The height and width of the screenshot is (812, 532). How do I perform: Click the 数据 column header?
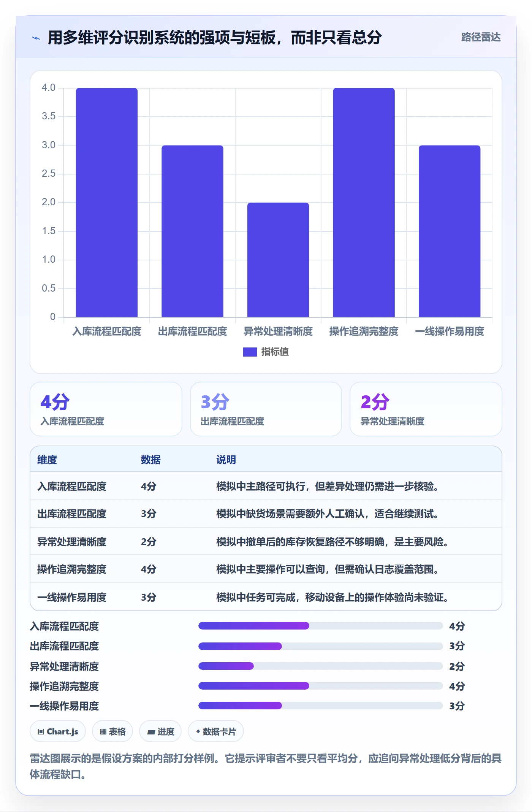[x=150, y=460]
